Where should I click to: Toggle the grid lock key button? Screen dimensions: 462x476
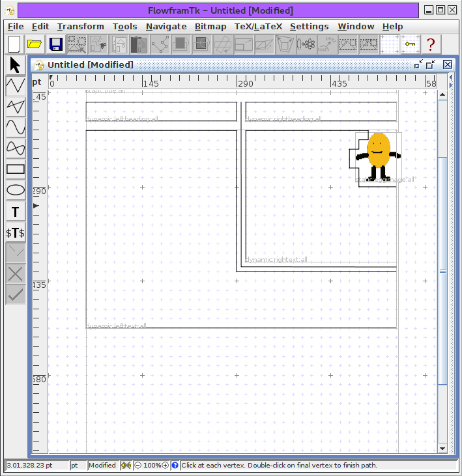(410, 44)
